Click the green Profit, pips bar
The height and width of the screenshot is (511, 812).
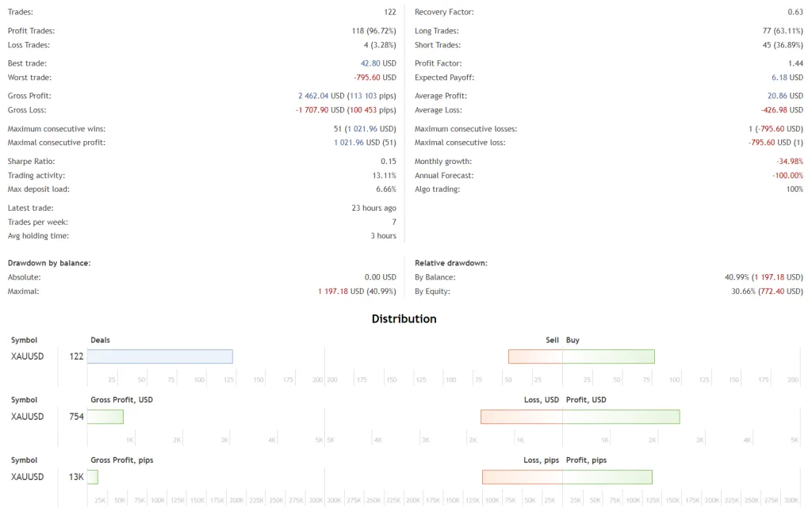pos(607,477)
